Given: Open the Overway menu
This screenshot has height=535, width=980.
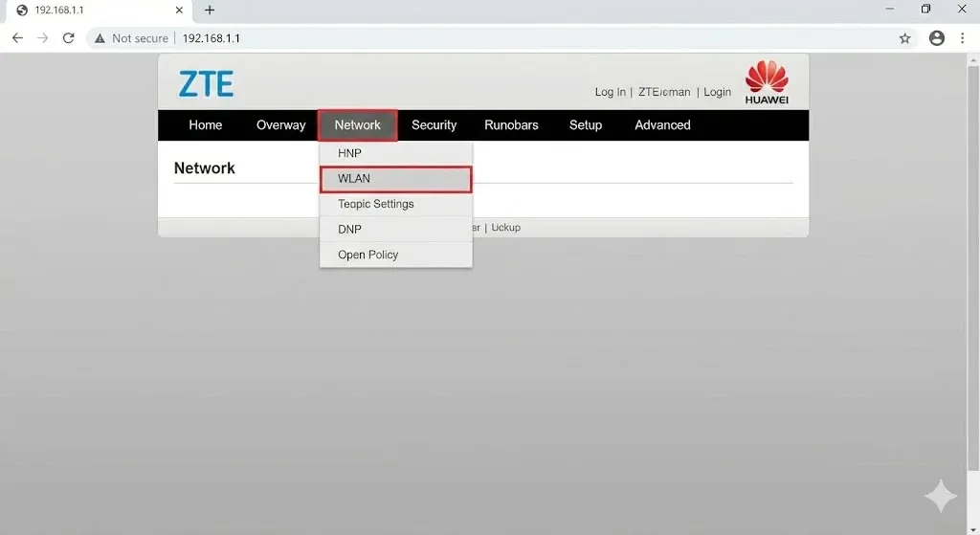Looking at the screenshot, I should pyautogui.click(x=280, y=125).
